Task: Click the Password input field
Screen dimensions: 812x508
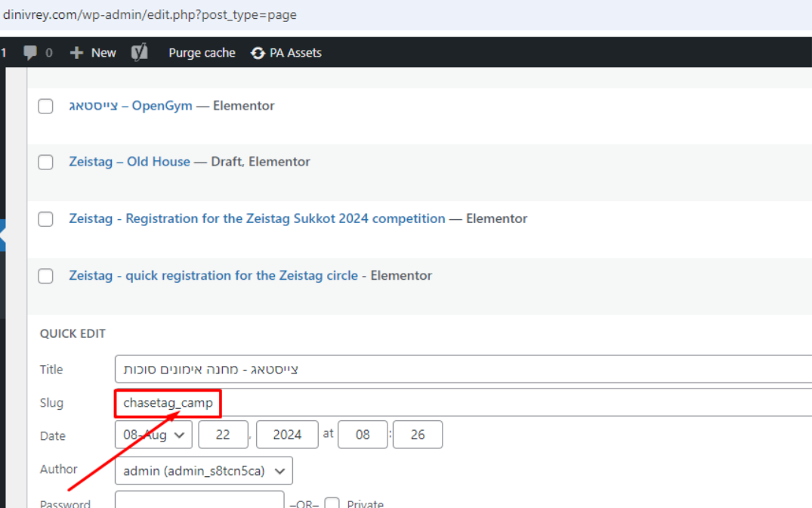Action: click(x=199, y=501)
